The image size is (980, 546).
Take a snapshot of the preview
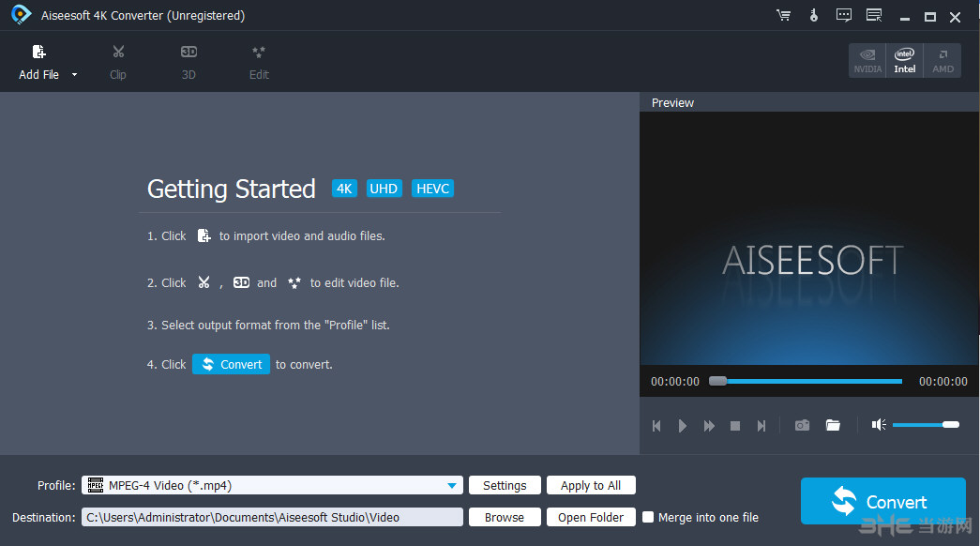click(802, 425)
